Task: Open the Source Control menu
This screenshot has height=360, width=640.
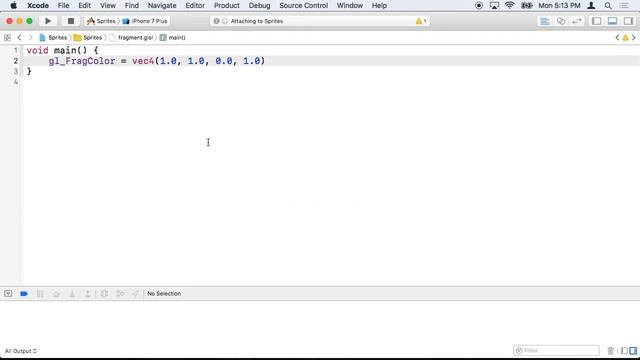Action: (x=303, y=6)
